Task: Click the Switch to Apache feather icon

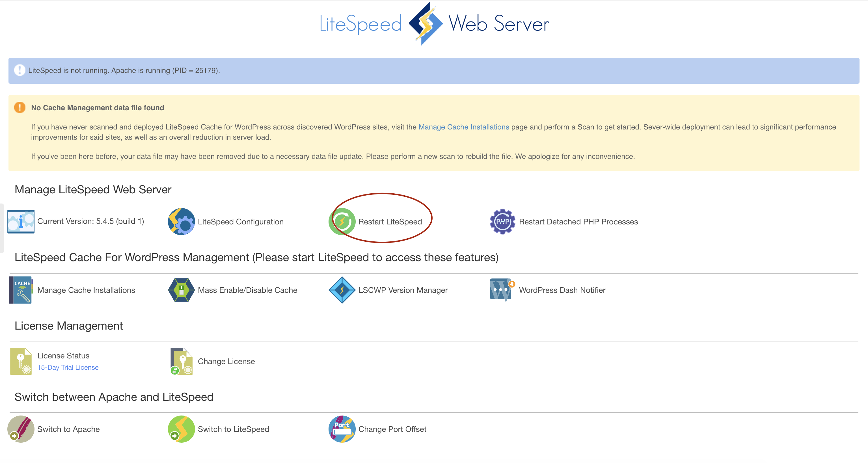Action: point(21,429)
